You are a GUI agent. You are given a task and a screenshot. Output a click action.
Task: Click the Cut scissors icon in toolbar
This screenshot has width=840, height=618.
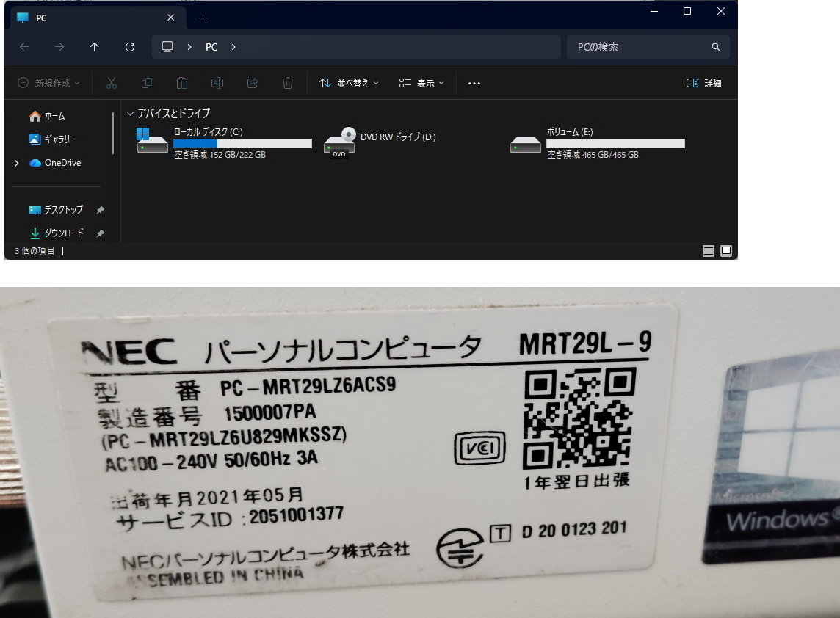pos(112,83)
